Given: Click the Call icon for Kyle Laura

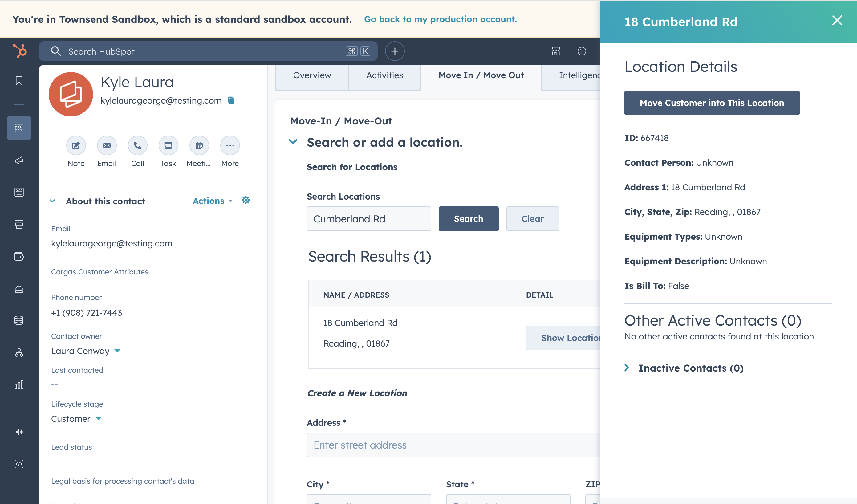Looking at the screenshot, I should 137,145.
